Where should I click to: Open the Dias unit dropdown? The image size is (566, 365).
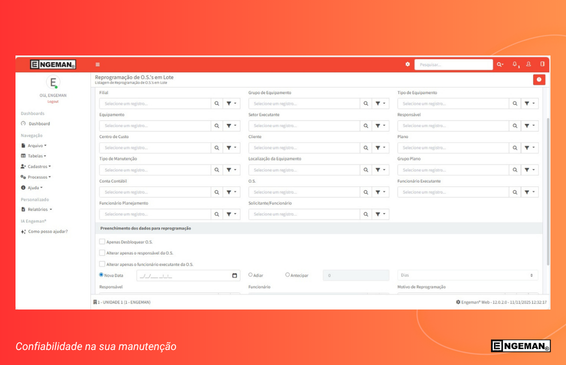coord(467,275)
